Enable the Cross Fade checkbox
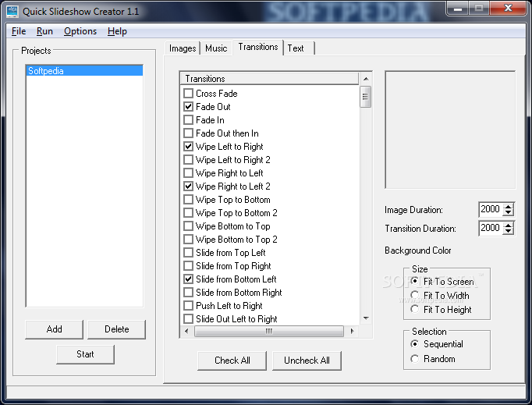Image resolution: width=532 pixels, height=405 pixels. point(188,94)
